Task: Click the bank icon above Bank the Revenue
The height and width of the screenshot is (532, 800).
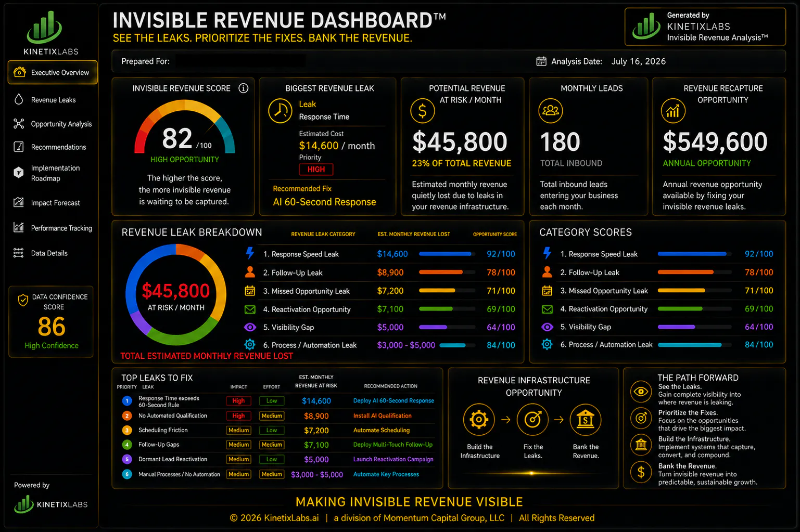Action: [x=586, y=419]
